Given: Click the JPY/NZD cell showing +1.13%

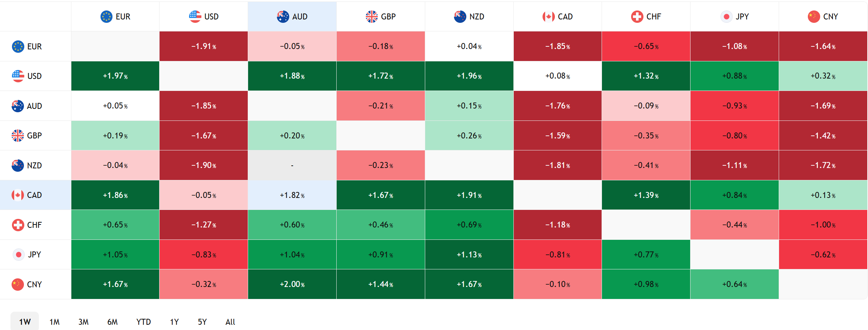Looking at the screenshot, I should click(x=469, y=254).
